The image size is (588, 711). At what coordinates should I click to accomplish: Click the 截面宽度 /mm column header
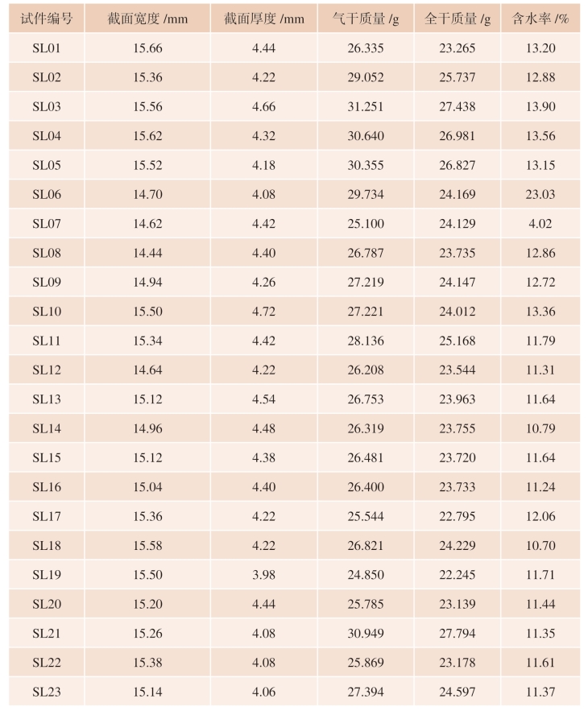tap(147, 19)
